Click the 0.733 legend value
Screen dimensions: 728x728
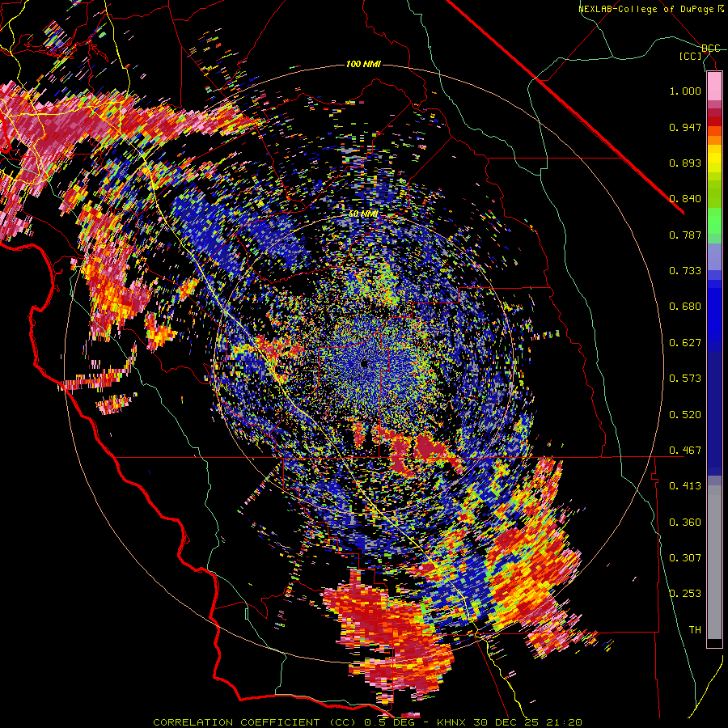point(685,271)
